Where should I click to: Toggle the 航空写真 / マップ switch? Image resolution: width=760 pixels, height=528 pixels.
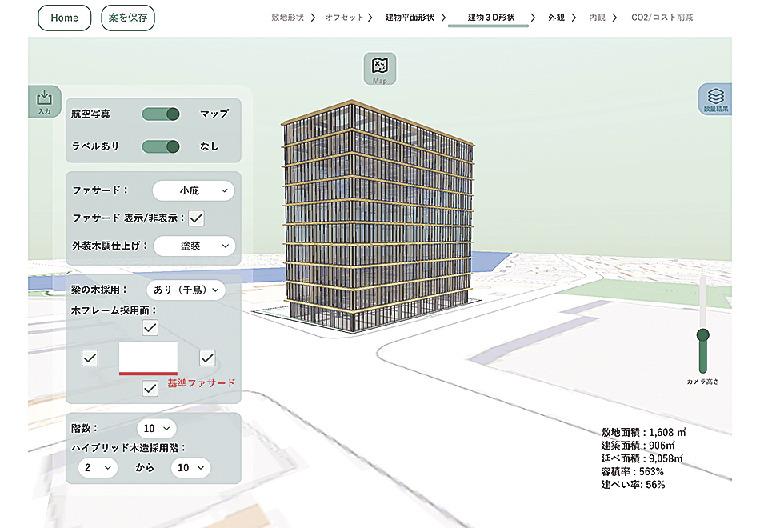point(161,114)
